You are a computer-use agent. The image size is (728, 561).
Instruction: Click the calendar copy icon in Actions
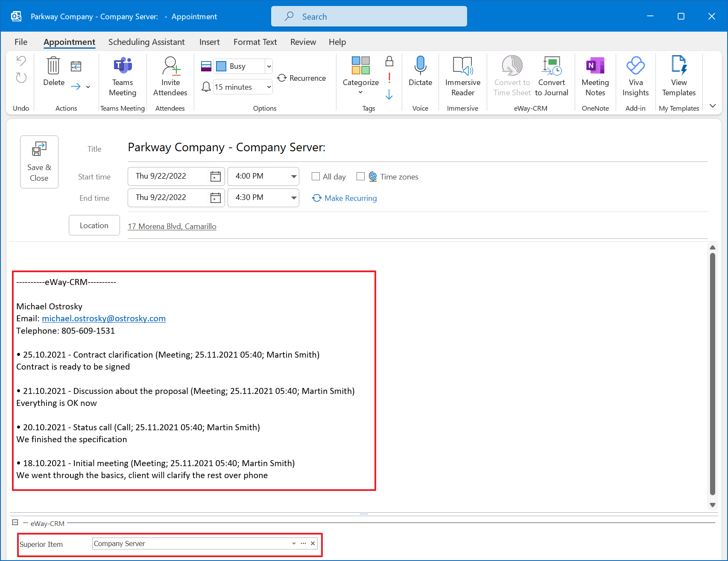pos(76,66)
